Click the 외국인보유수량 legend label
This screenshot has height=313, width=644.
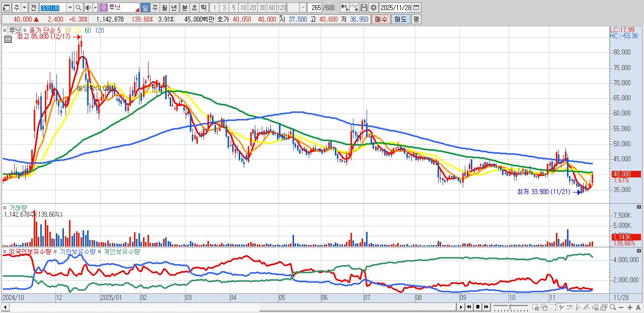pos(30,251)
